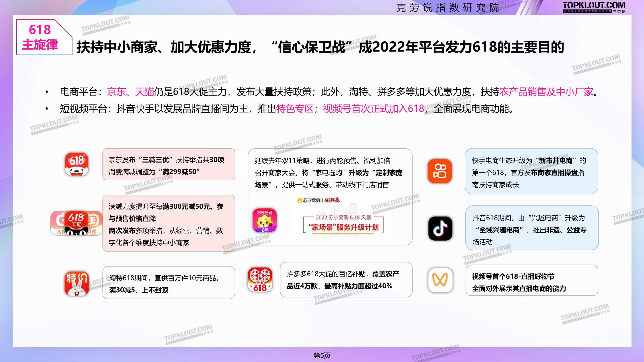Click the TOPKLOUT.COM logo in header
The image size is (644, 362).
pos(594,7)
